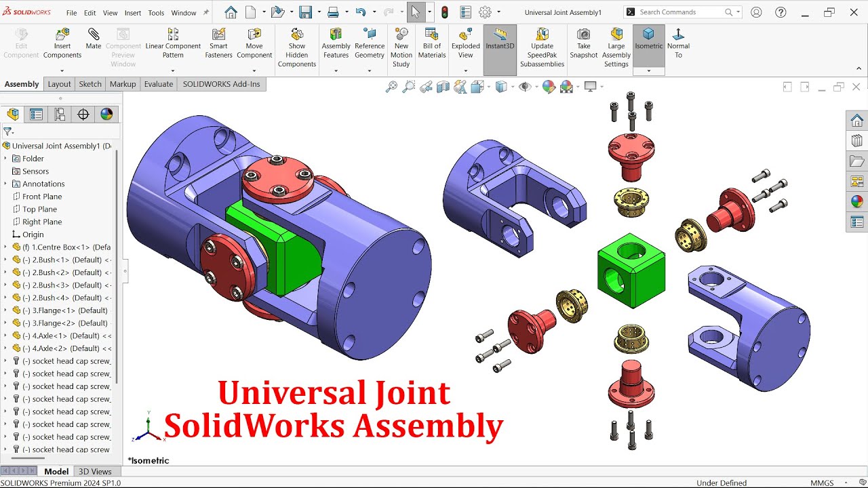The height and width of the screenshot is (488, 868).
Task: Open Bill of Materials tool
Action: [x=432, y=44]
